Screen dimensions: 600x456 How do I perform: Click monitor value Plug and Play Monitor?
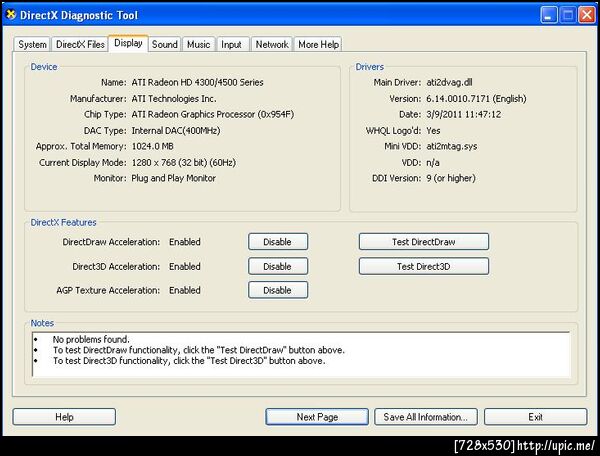click(x=173, y=178)
